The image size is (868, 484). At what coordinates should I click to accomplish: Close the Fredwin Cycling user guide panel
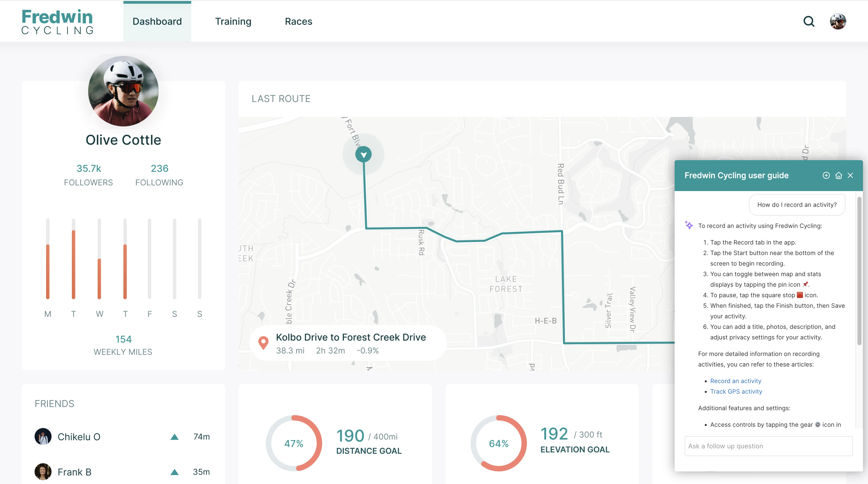(850, 175)
